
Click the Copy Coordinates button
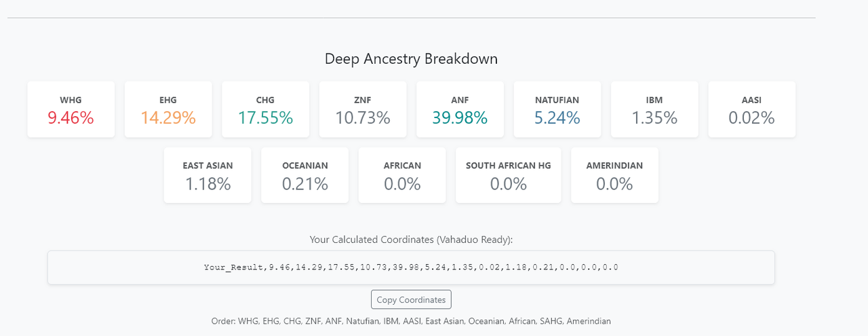click(411, 299)
